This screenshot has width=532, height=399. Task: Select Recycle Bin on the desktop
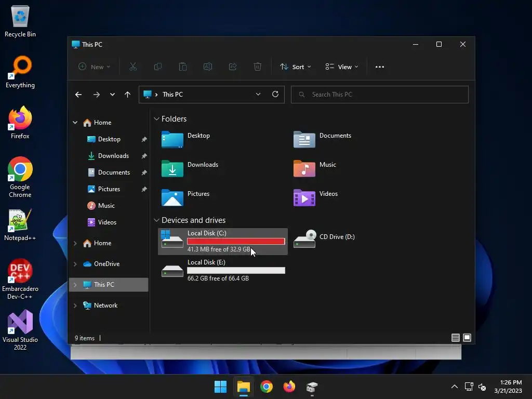click(x=20, y=21)
